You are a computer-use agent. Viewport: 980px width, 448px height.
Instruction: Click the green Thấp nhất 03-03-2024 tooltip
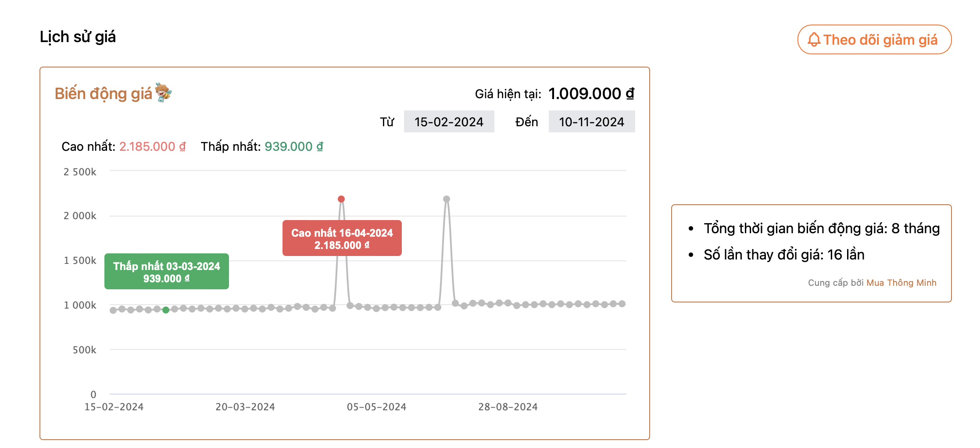(x=166, y=272)
